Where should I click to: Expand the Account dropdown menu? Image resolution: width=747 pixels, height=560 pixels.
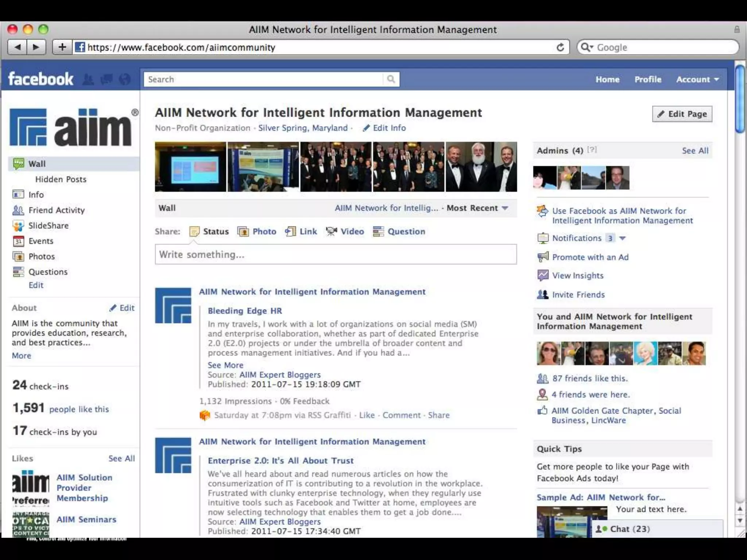point(697,79)
